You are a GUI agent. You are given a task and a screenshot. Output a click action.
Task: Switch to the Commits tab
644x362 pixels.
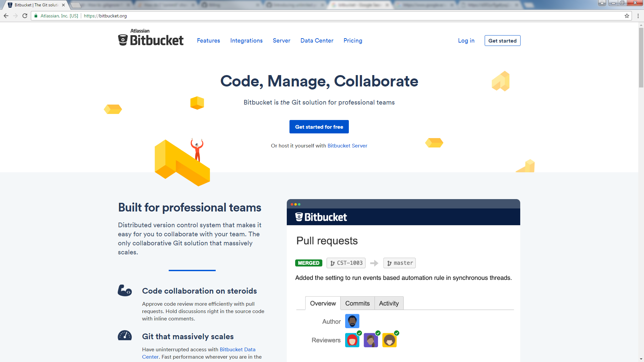coord(357,303)
